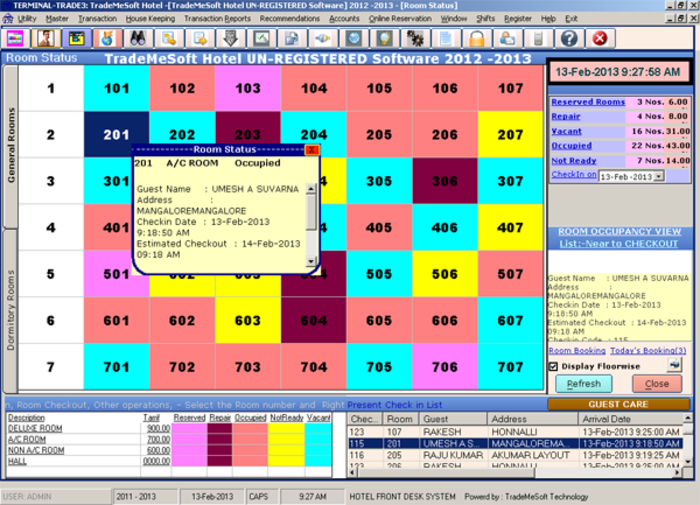
Task: Select guest RAKESH row for room 107
Action: (440, 431)
